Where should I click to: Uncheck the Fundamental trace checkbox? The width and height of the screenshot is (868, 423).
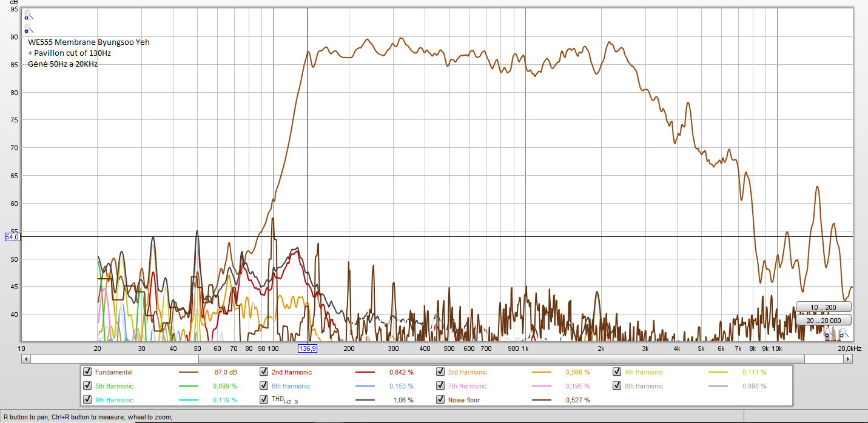coord(87,372)
